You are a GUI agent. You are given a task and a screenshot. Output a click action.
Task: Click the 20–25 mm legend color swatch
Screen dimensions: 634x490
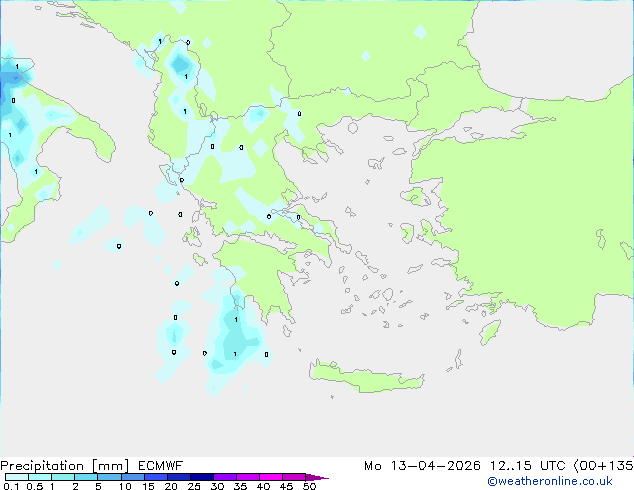pos(178,477)
